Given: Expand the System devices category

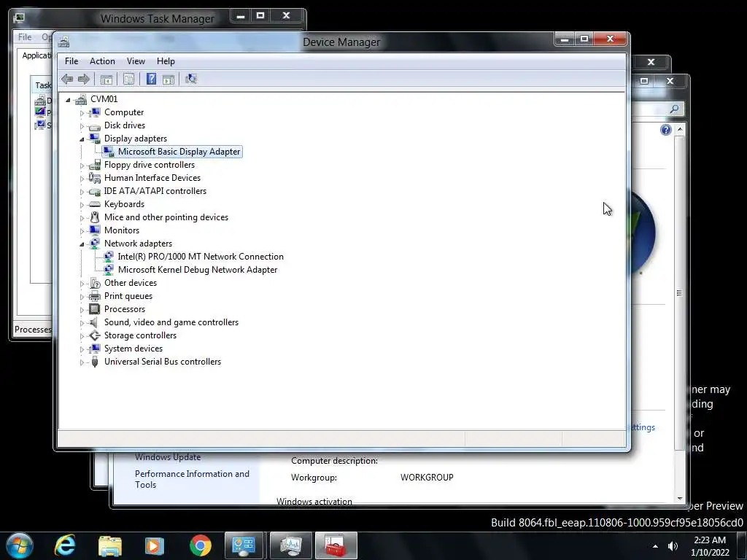Looking at the screenshot, I should pos(82,349).
